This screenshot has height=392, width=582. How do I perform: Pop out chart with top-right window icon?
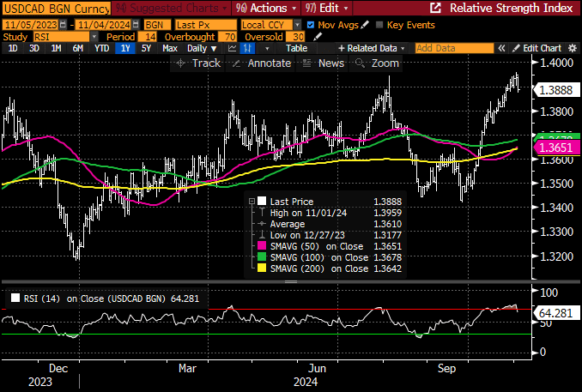(x=435, y=8)
